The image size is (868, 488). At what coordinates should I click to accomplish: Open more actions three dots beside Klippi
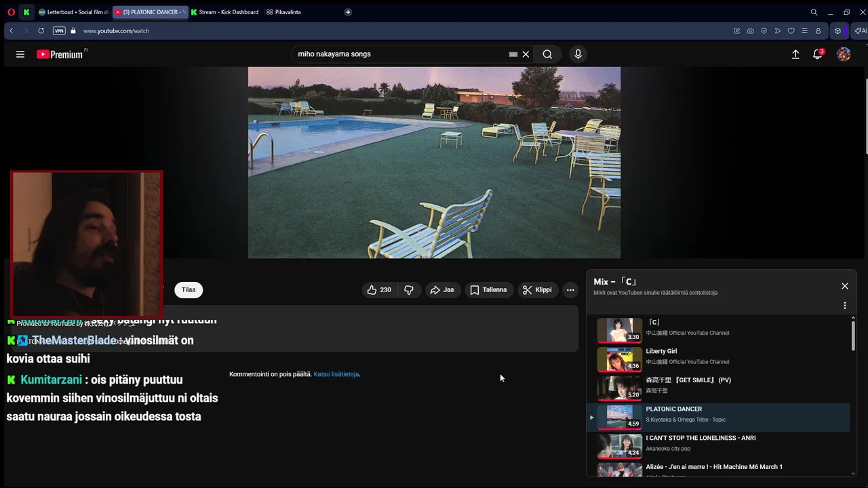570,289
